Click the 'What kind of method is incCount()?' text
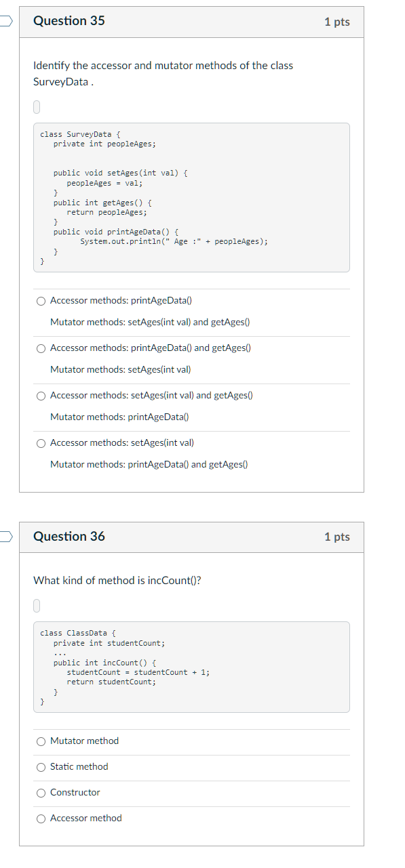The image size is (405, 868). (x=117, y=580)
